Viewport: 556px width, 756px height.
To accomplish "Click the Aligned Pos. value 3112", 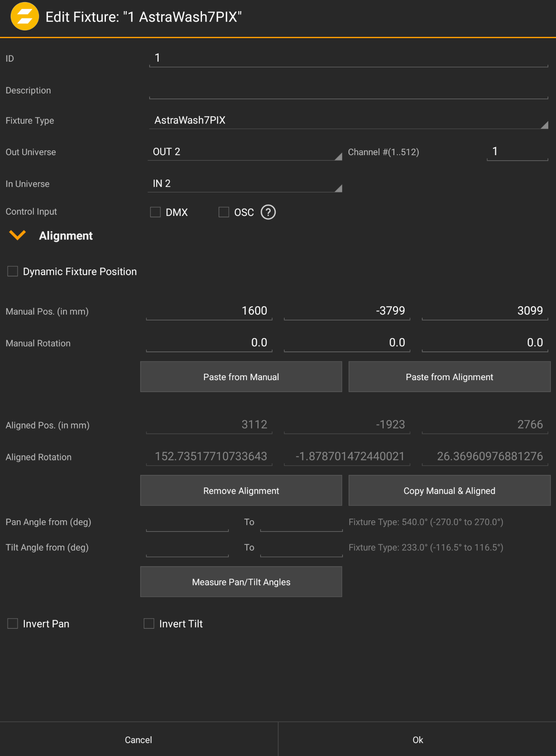I will [209, 425].
